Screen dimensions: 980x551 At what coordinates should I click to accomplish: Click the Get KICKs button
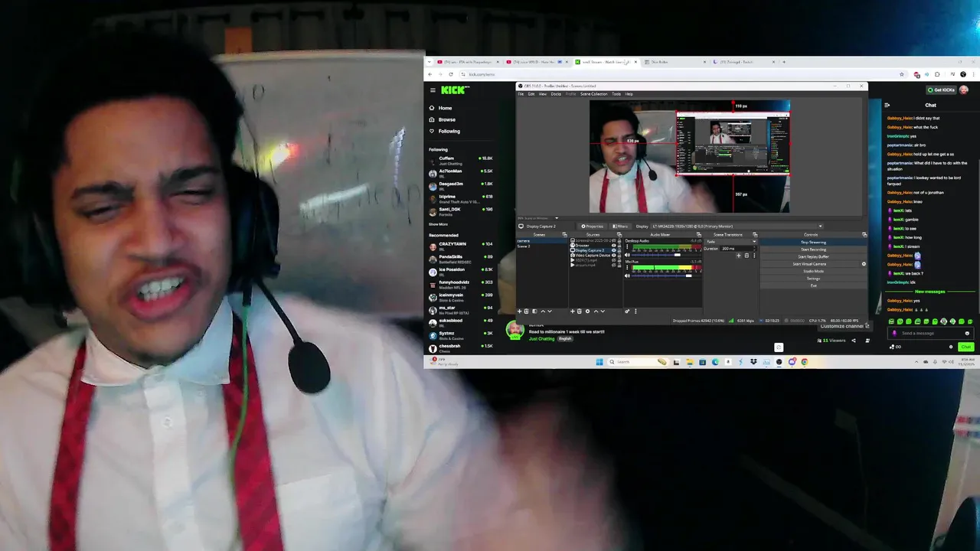941,90
